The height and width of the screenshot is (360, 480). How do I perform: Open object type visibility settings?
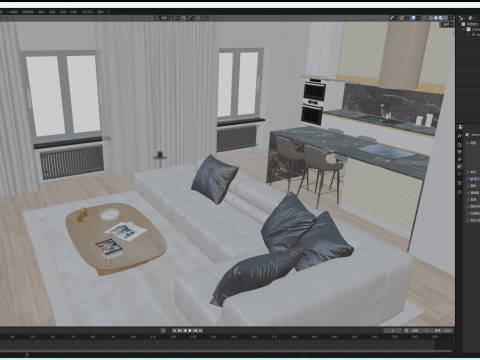pyautogui.click(x=394, y=18)
